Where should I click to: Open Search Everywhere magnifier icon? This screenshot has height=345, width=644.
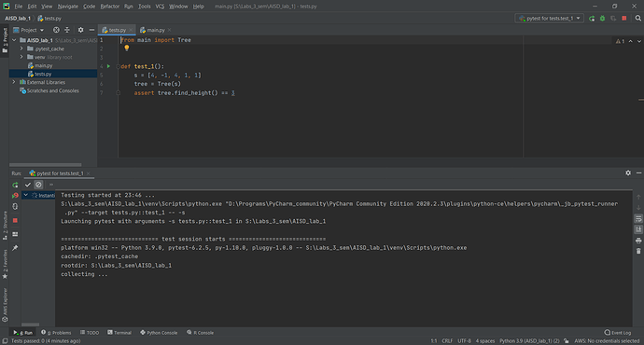(637, 19)
